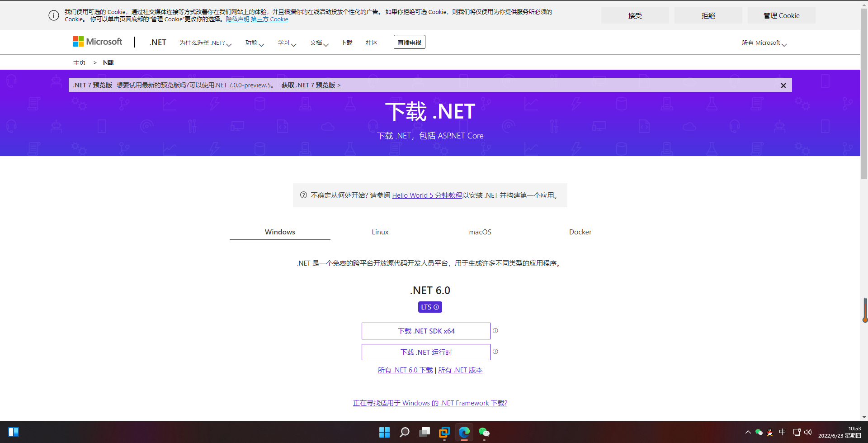Image resolution: width=868 pixels, height=443 pixels.
Task: Open taskbar Search
Action: point(405,432)
